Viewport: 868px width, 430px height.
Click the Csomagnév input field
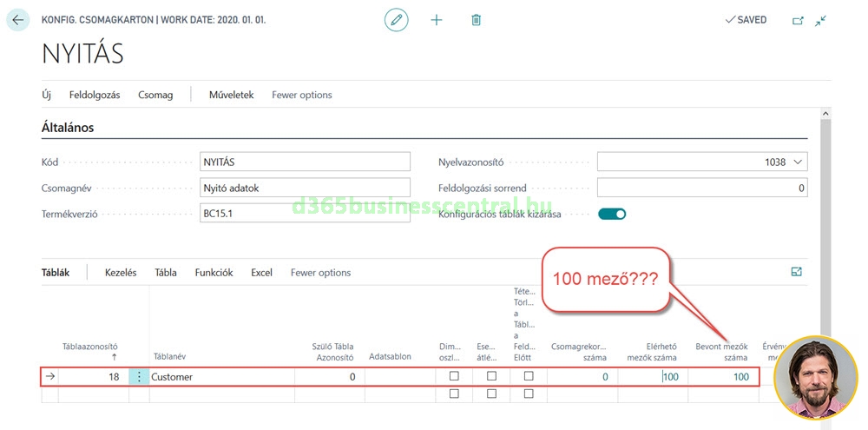305,188
